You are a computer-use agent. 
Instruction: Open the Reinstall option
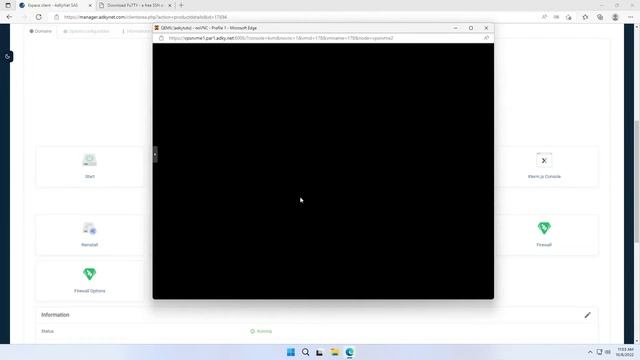pos(89,234)
